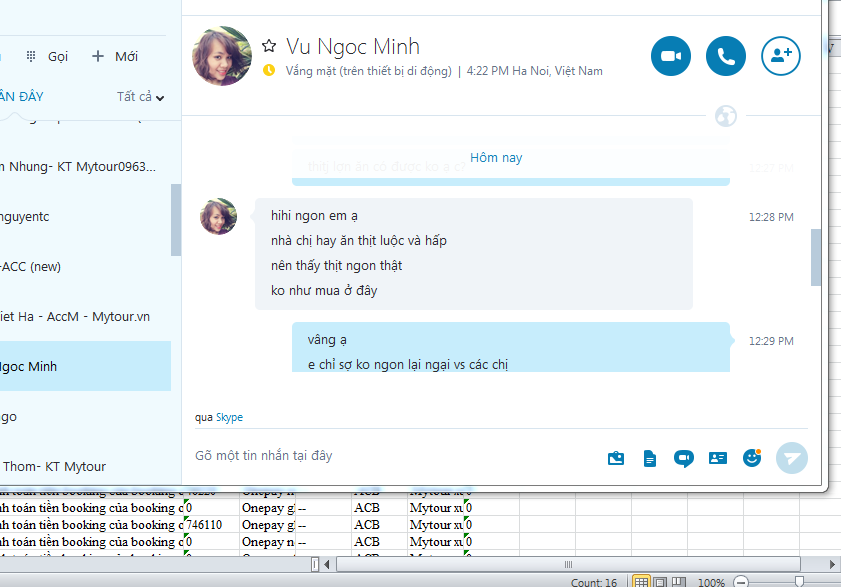Start a voice call using the phone icon

726,56
